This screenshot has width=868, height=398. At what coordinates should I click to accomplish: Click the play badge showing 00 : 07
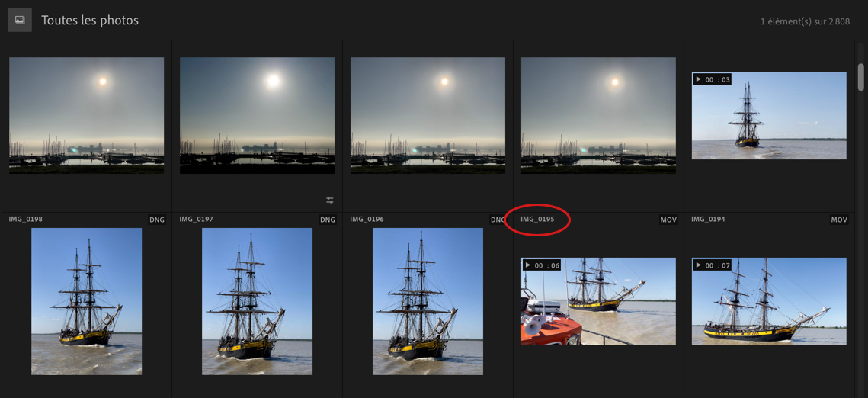[x=713, y=265]
